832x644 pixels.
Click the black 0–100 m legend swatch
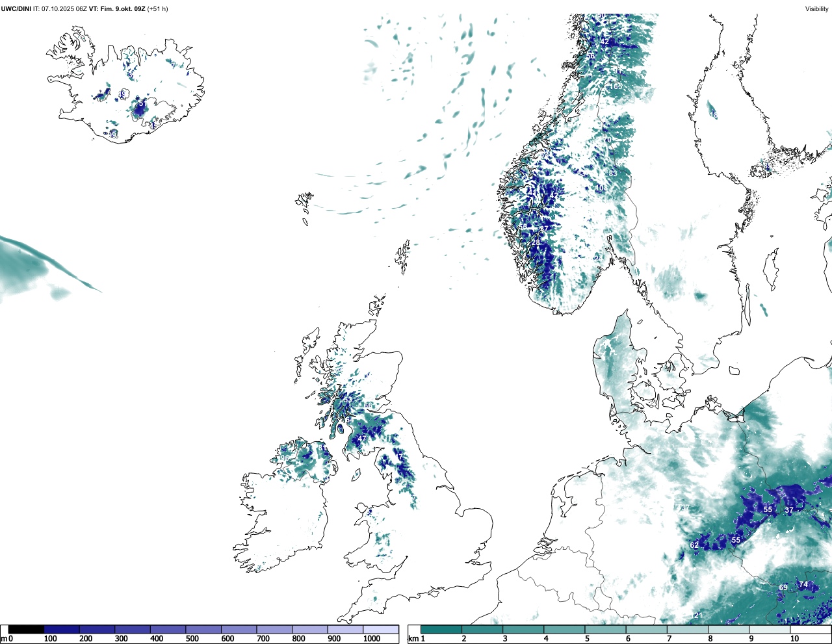(x=27, y=630)
